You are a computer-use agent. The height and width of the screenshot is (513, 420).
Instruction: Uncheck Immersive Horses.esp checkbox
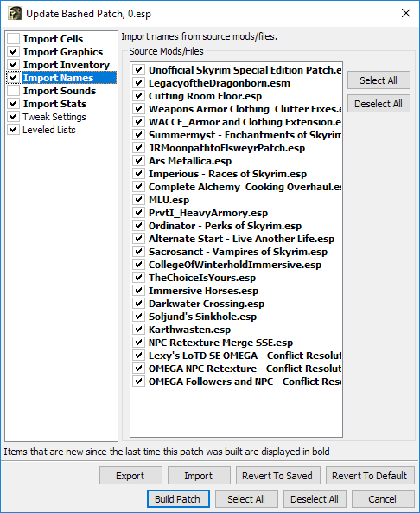click(x=138, y=291)
